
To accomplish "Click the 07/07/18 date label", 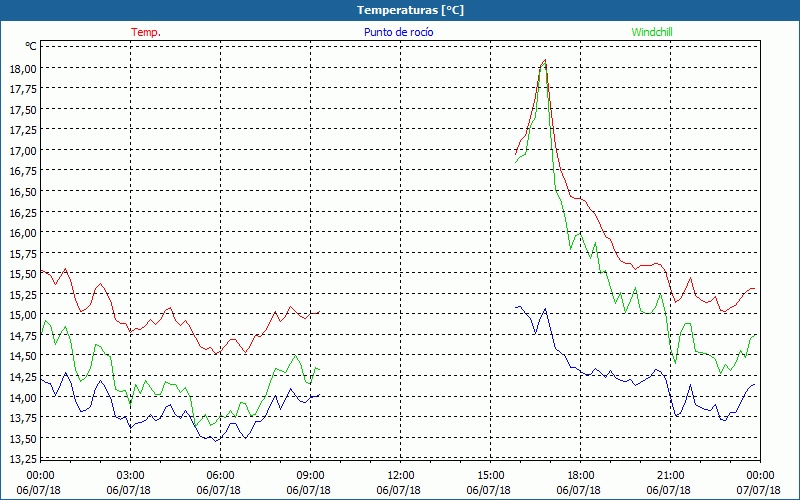I will [759, 490].
